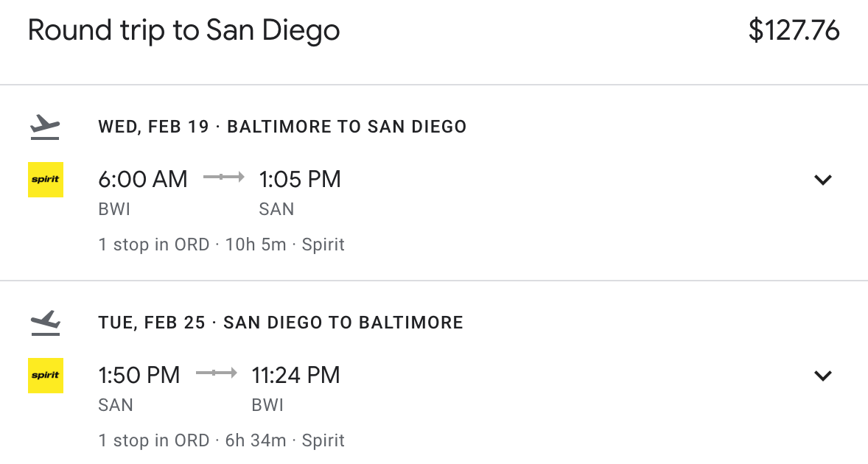This screenshot has height=464, width=868.
Task: Click the 1:05 PM arrival time
Action: coord(300,179)
